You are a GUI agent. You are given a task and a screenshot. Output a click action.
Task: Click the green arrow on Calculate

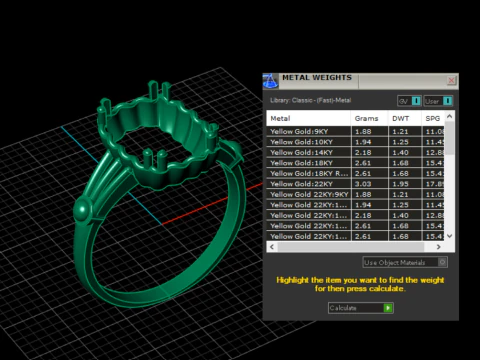(388, 308)
